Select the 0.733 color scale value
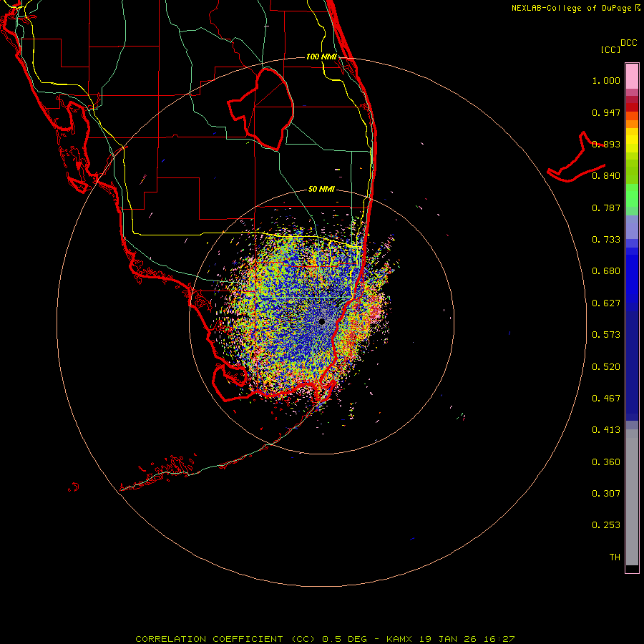Image resolution: width=644 pixels, height=644 pixels. click(x=606, y=240)
